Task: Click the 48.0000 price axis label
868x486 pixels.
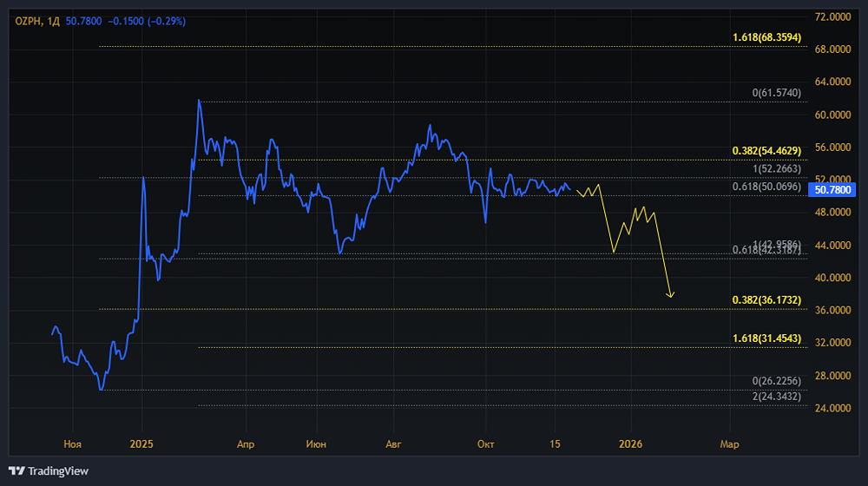Action: point(832,213)
